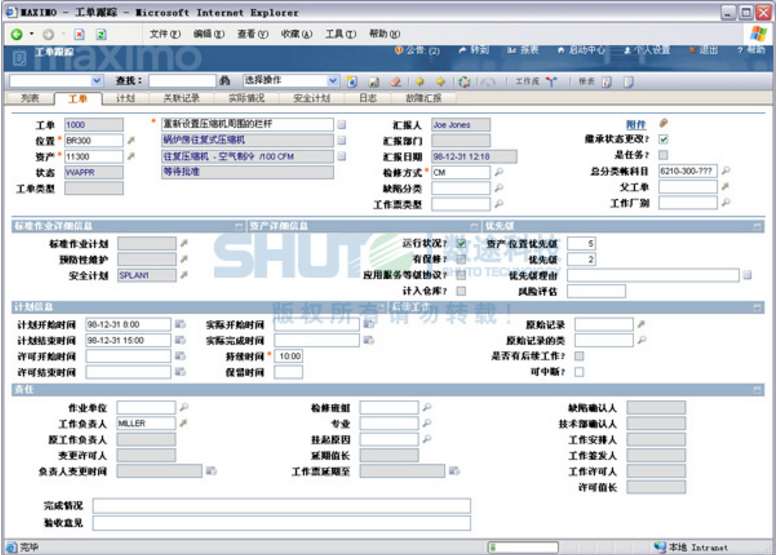Viewport: 777px width, 555px height.
Task: Click the 个人设置 link in header
Action: pos(647,51)
